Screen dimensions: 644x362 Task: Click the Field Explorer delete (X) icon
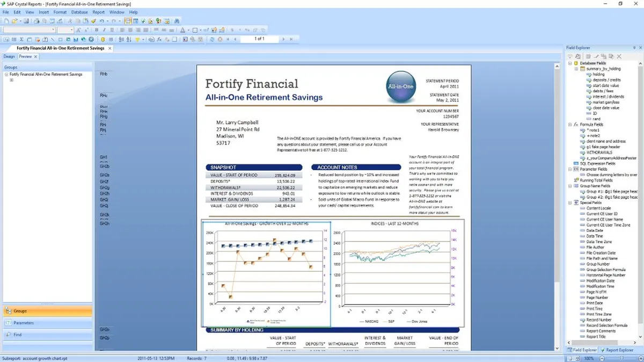619,56
